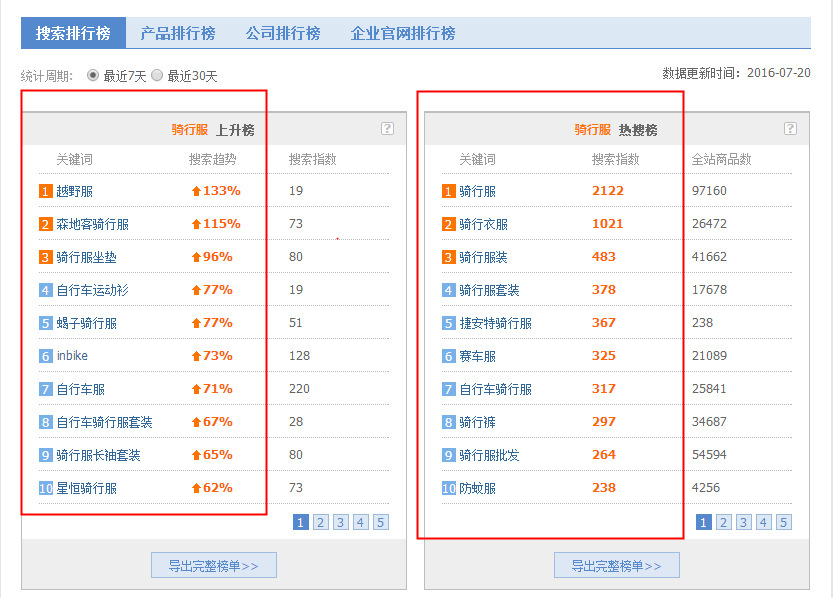Image resolution: width=833 pixels, height=598 pixels.
Task: Open keyword 森地客骑行服
Action: pyautogui.click(x=92, y=224)
